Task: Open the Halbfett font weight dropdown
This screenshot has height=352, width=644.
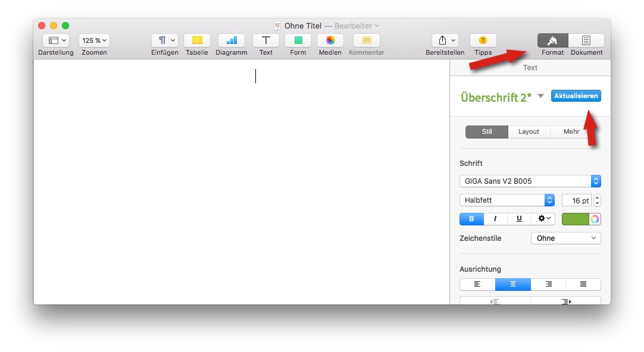Action: 507,200
